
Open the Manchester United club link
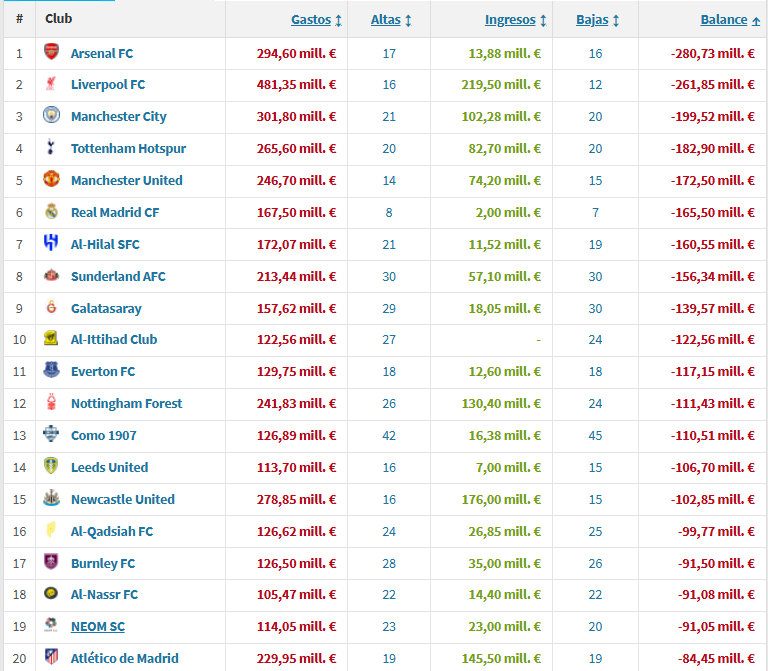[126, 180]
